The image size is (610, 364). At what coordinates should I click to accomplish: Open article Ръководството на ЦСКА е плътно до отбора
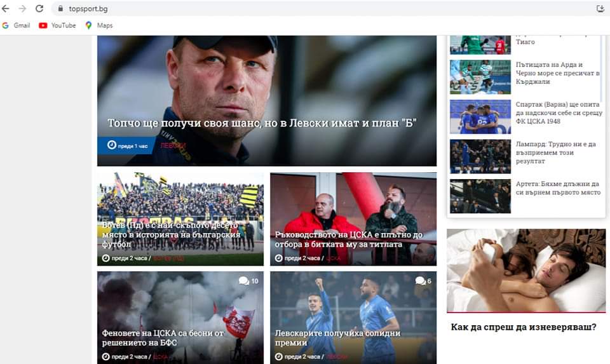[349, 239]
